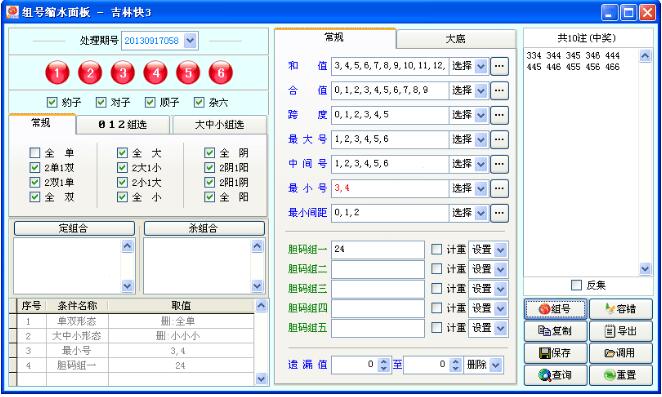
Task: Open 设置 dropdown for 胆码组五
Action: tap(500, 328)
